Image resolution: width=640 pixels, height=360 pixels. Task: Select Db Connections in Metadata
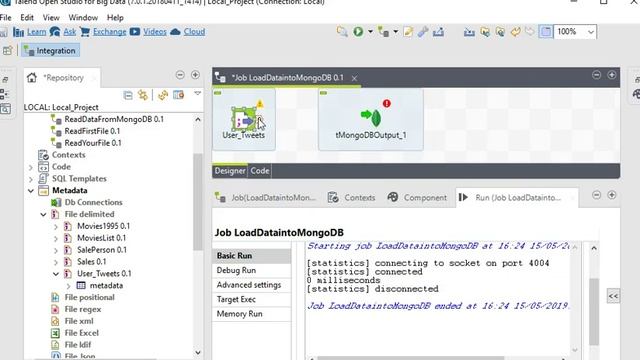[93, 202]
